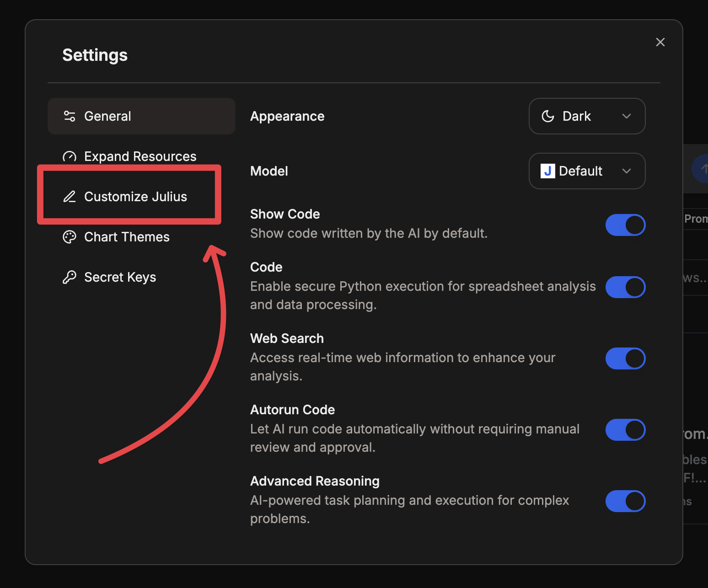This screenshot has width=708, height=588.
Task: Click the up-arrow send button behind the dialog
Action: (x=702, y=169)
